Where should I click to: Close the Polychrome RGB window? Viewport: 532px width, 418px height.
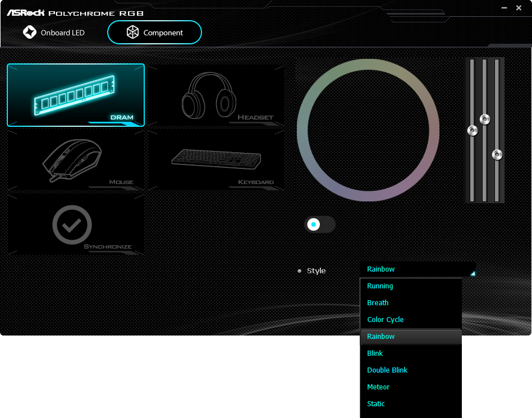coord(519,8)
